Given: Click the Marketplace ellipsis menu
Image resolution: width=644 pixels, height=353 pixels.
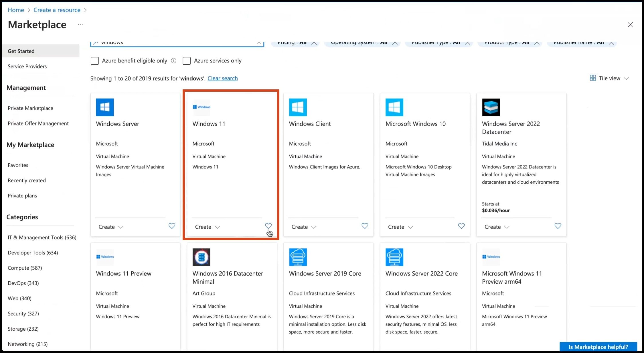Looking at the screenshot, I should click(x=80, y=25).
